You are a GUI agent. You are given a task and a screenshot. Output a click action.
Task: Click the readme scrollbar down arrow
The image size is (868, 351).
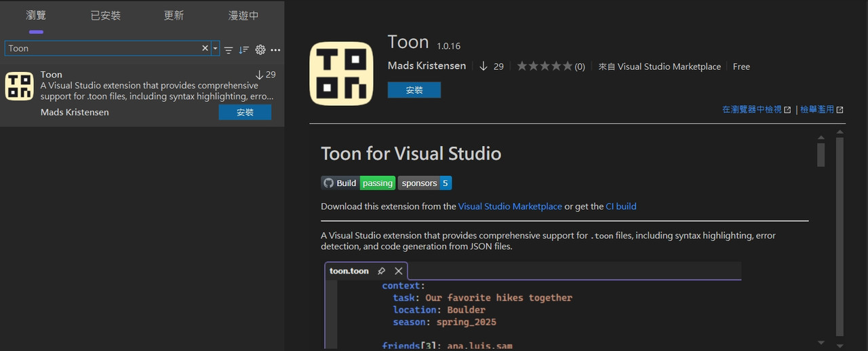[821, 343]
